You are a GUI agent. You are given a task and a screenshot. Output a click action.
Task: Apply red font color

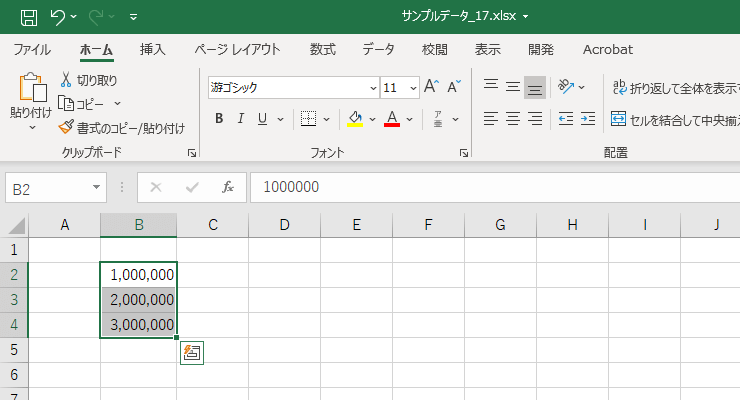[392, 119]
